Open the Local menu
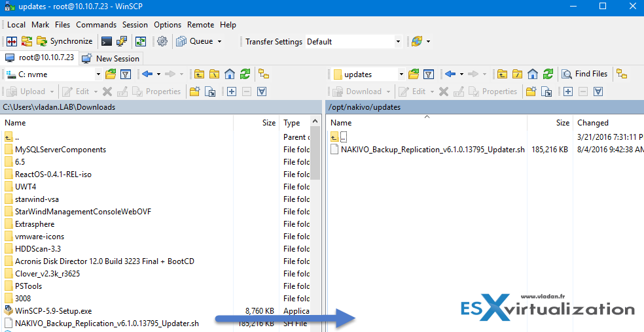This screenshot has height=332, width=644. pos(16,25)
